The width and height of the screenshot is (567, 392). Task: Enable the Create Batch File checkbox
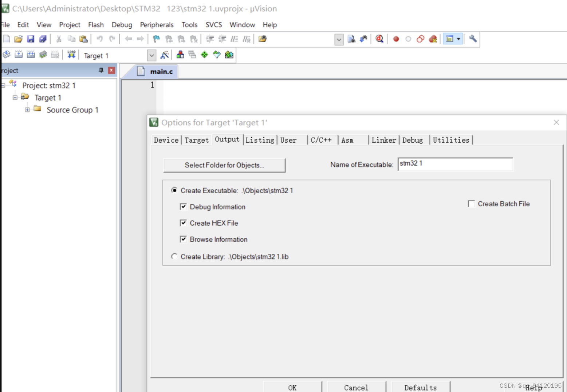tap(471, 204)
